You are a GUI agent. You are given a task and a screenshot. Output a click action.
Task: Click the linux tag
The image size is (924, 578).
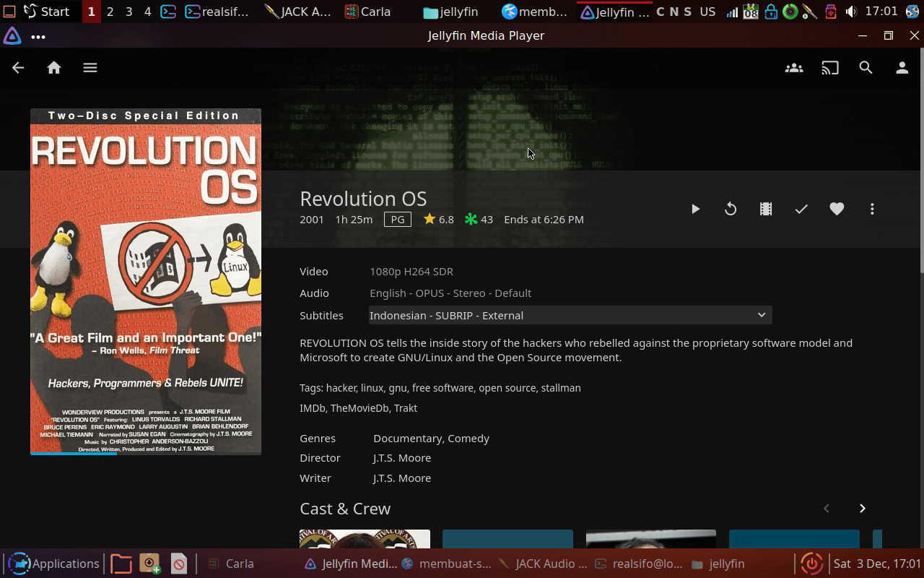point(372,388)
